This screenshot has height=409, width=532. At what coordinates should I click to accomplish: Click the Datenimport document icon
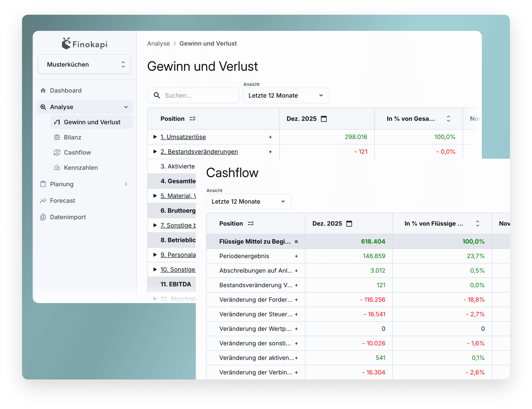click(x=43, y=217)
